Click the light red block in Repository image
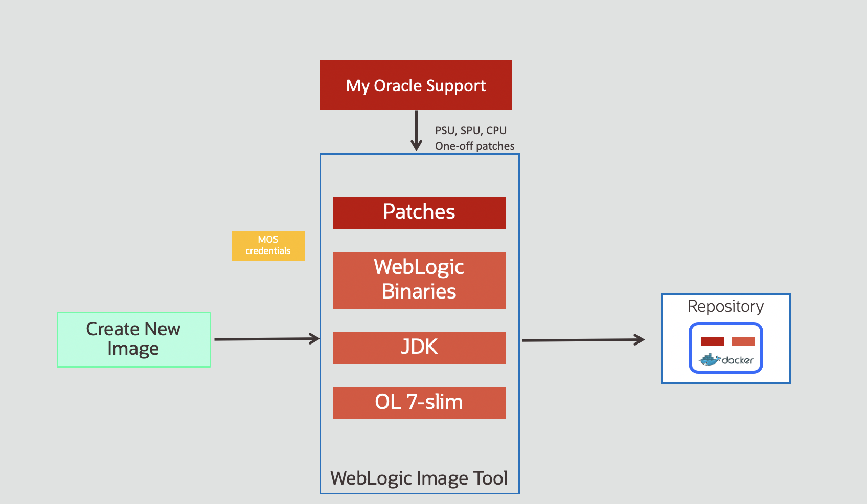This screenshot has width=867, height=504. pyautogui.click(x=743, y=341)
